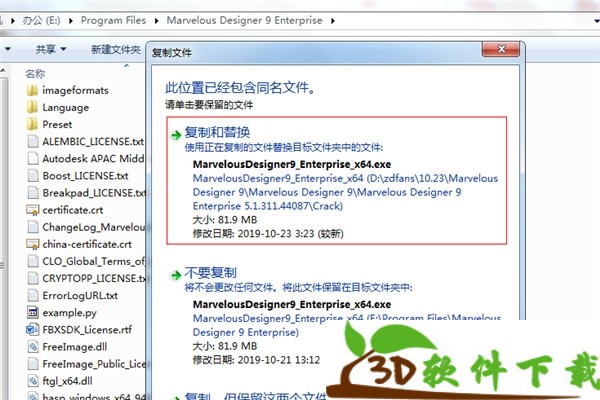Click the CLO_Global_Terms file icon
Screen dimensions: 600x400
pos(33,261)
